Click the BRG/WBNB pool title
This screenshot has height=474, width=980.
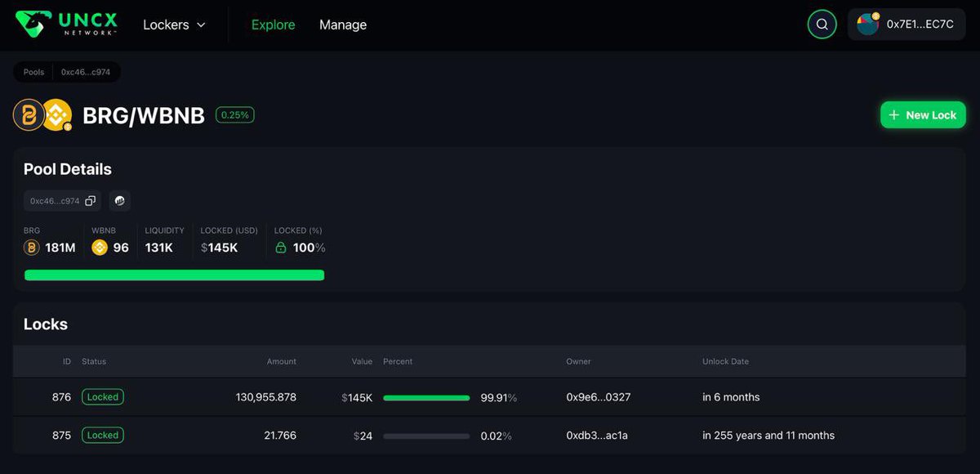coord(144,116)
